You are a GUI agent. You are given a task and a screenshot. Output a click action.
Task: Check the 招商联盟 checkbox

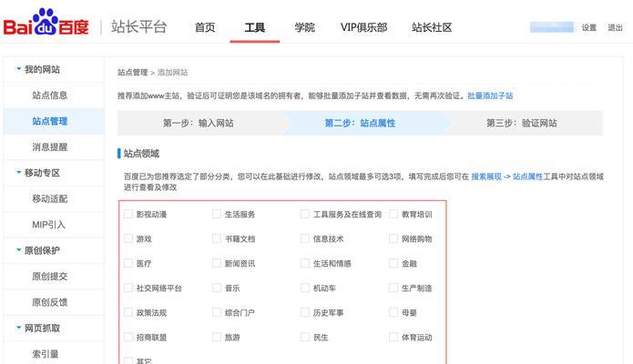(x=128, y=337)
